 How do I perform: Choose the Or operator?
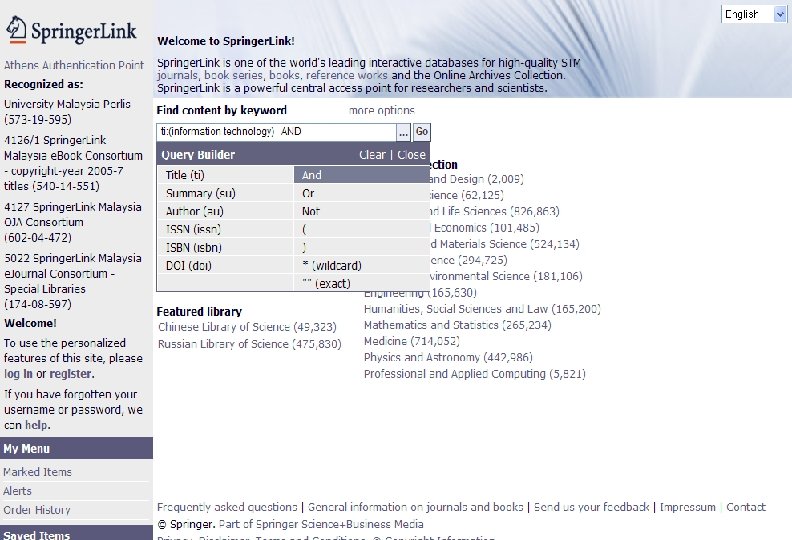362,193
